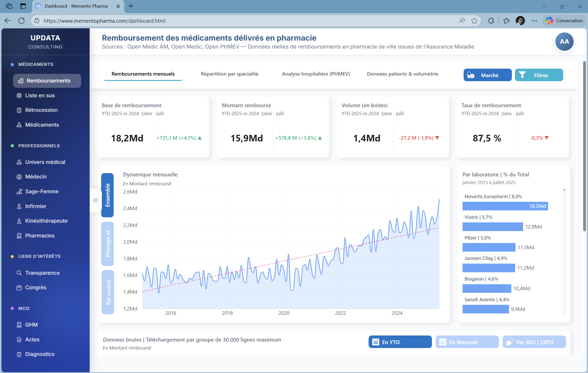Image resolution: width=588 pixels, height=373 pixels.
Task: Select the Médicaments flask icon
Action: pyautogui.click(x=19, y=125)
